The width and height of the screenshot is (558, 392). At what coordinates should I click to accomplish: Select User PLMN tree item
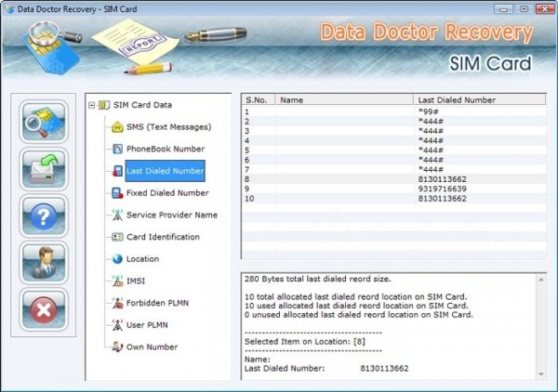147,325
